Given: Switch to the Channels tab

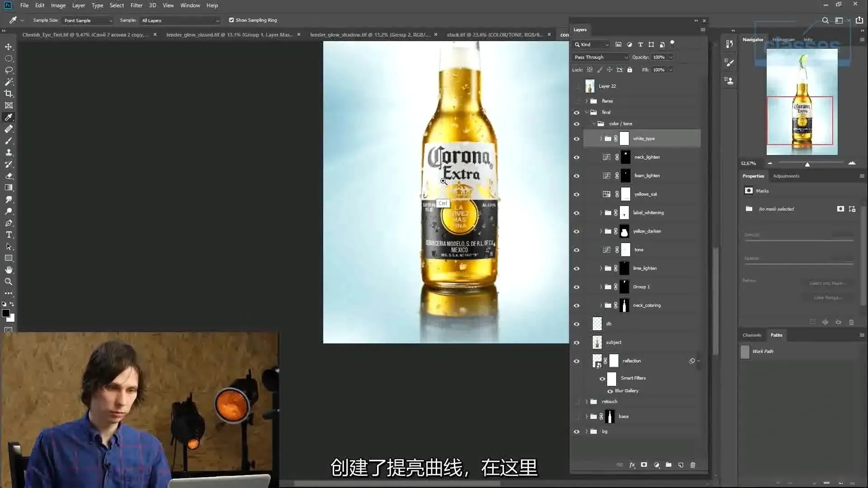Looking at the screenshot, I should (x=751, y=335).
